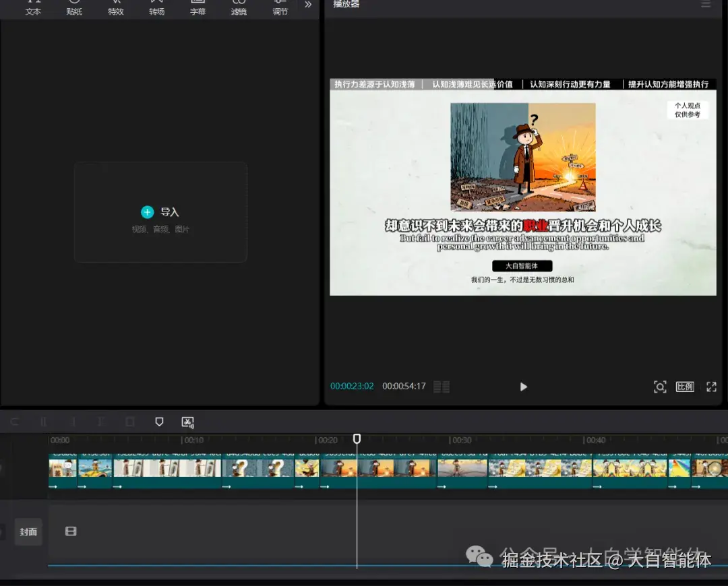Enter fullscreen preview mode
This screenshot has width=728, height=586.
point(711,387)
